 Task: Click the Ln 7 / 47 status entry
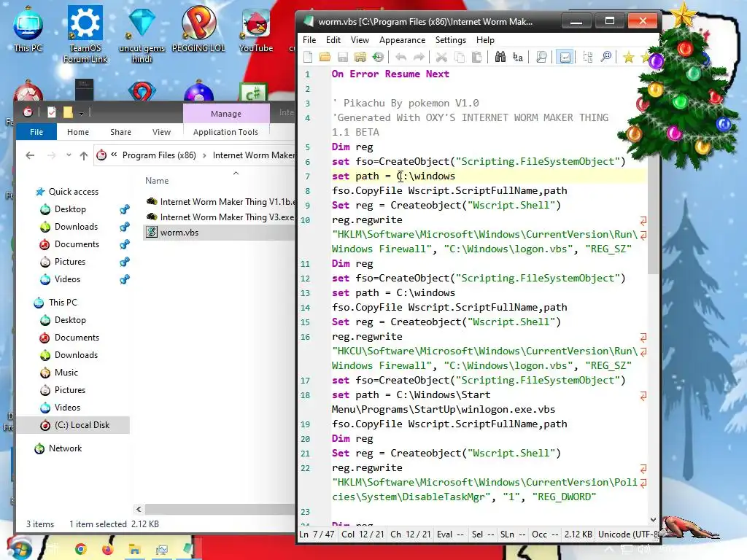click(317, 534)
